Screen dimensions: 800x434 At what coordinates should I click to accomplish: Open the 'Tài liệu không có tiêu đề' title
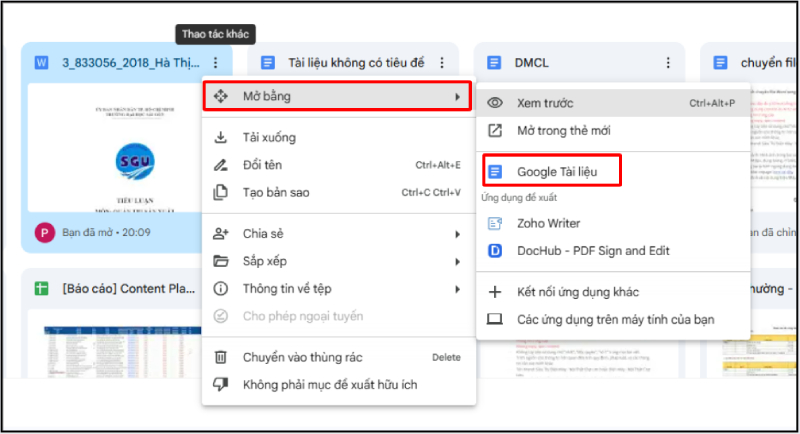click(x=356, y=63)
